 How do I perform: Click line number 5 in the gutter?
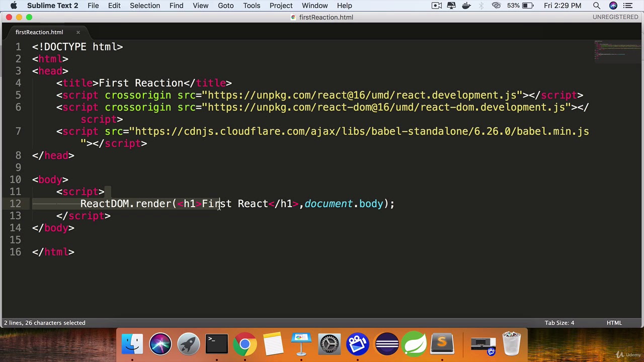(18, 95)
